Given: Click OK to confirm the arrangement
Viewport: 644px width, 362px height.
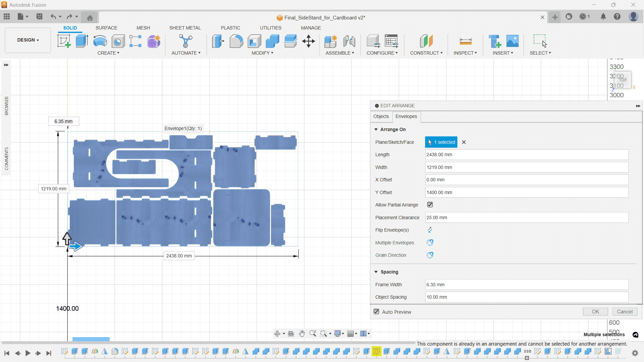Looking at the screenshot, I should pos(595,312).
